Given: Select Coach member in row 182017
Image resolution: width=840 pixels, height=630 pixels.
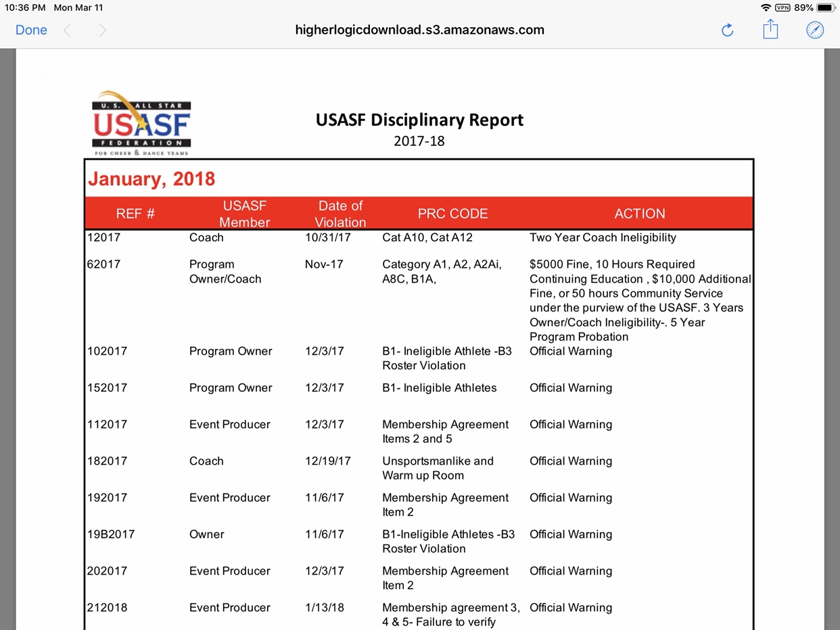Looking at the screenshot, I should (x=206, y=460).
